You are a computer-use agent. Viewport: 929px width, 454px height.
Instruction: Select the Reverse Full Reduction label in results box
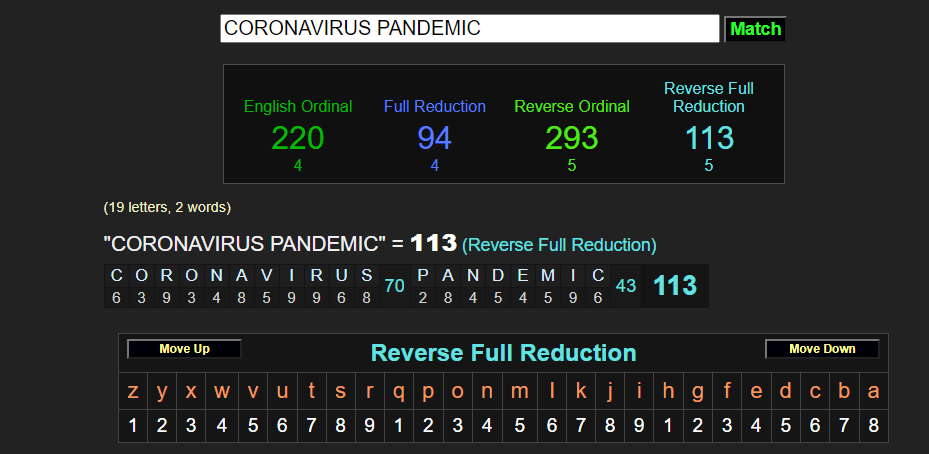[x=708, y=98]
